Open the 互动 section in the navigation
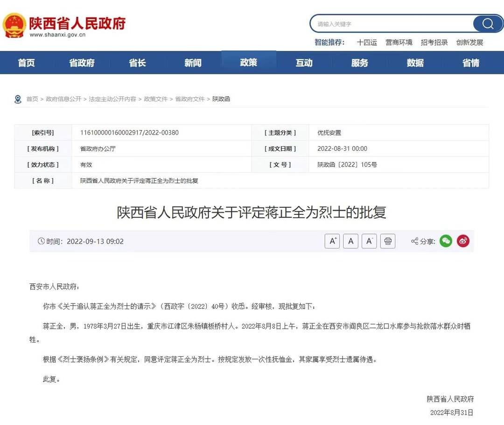504x425 pixels. click(x=303, y=63)
